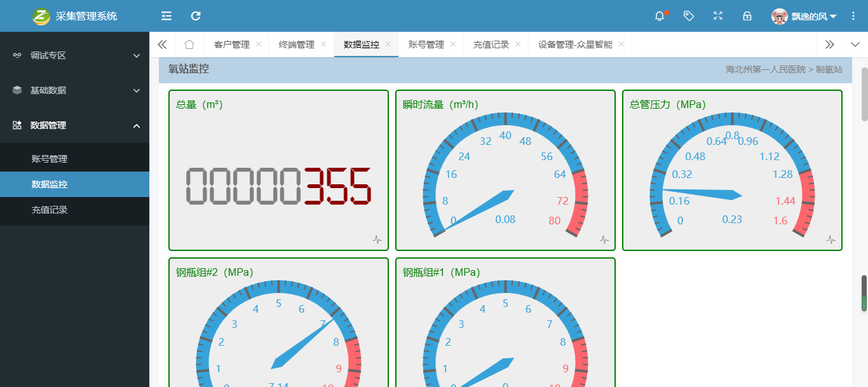Open trend chart icon for 瞬时流量 card
This screenshot has height=387, width=868.
604,240
